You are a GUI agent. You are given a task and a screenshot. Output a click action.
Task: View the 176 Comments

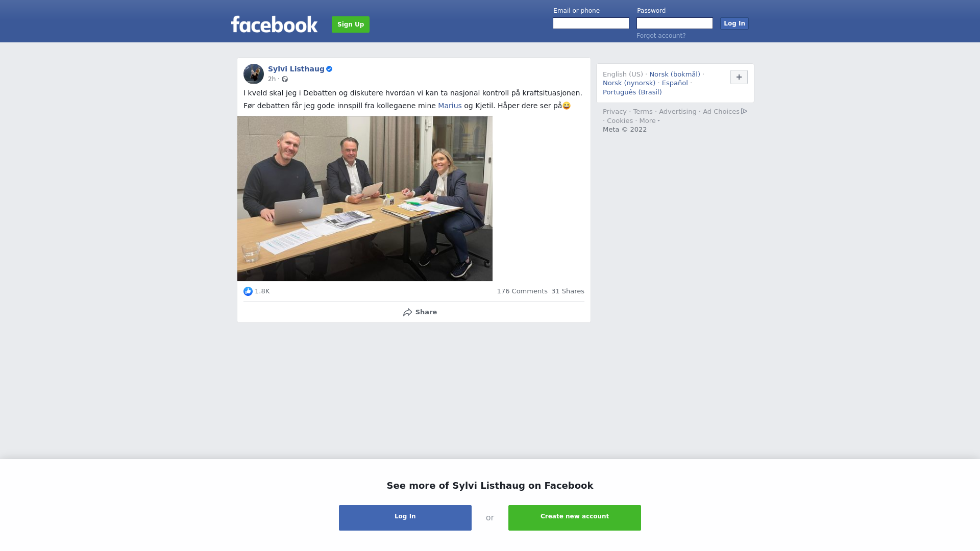(522, 291)
